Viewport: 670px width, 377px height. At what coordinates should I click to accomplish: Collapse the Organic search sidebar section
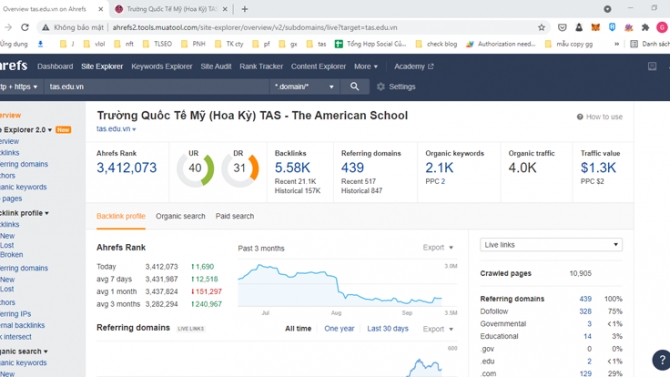[x=24, y=351]
